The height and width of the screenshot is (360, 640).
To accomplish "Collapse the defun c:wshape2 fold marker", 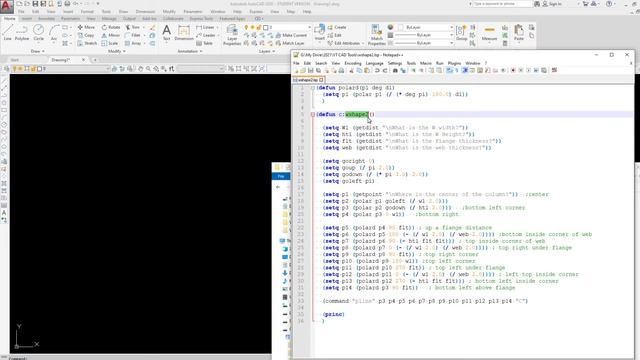I will tap(313, 115).
